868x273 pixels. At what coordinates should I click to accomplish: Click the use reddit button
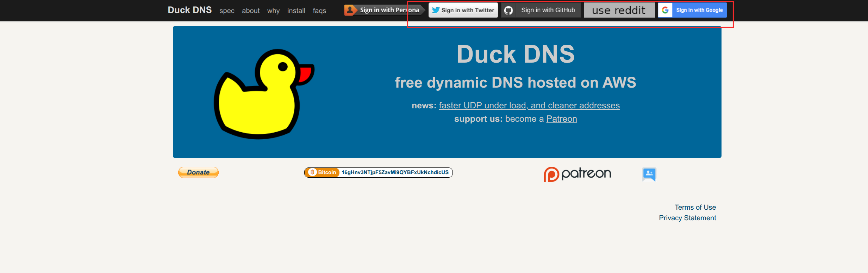tap(619, 10)
